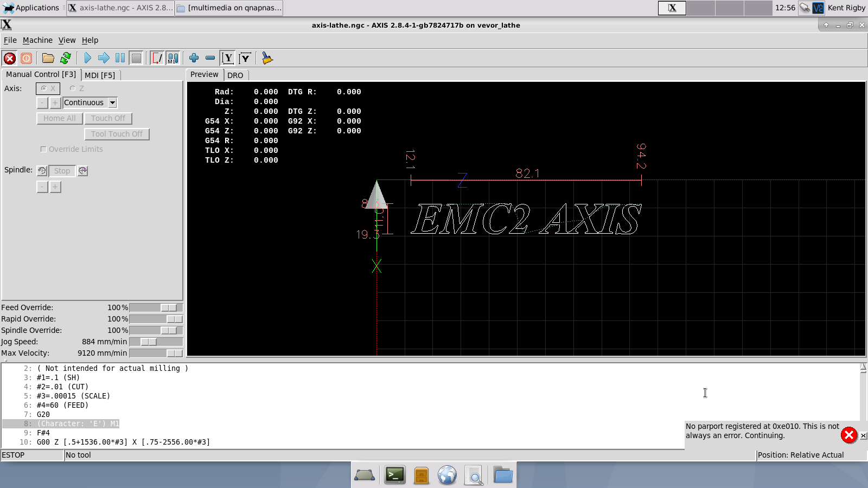Image resolution: width=868 pixels, height=488 pixels.
Task: Toggle the Emergency Stop button
Action: click(10, 58)
